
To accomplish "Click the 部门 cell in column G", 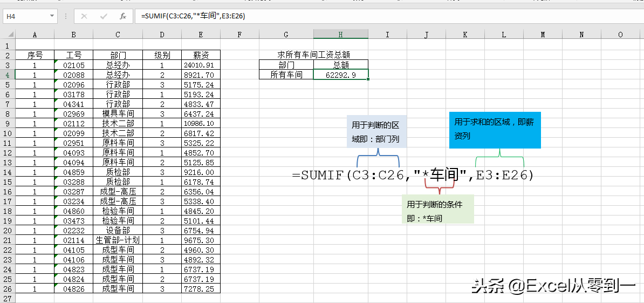I will click(x=286, y=65).
